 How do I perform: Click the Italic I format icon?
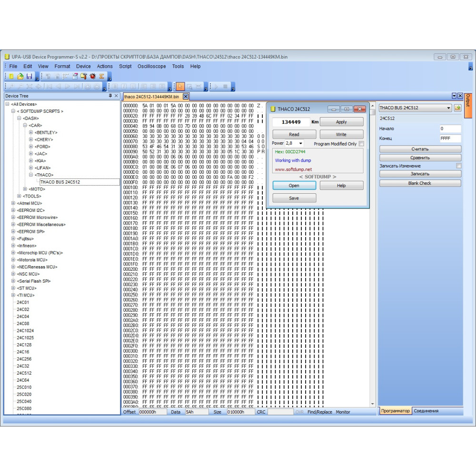click(x=124, y=87)
